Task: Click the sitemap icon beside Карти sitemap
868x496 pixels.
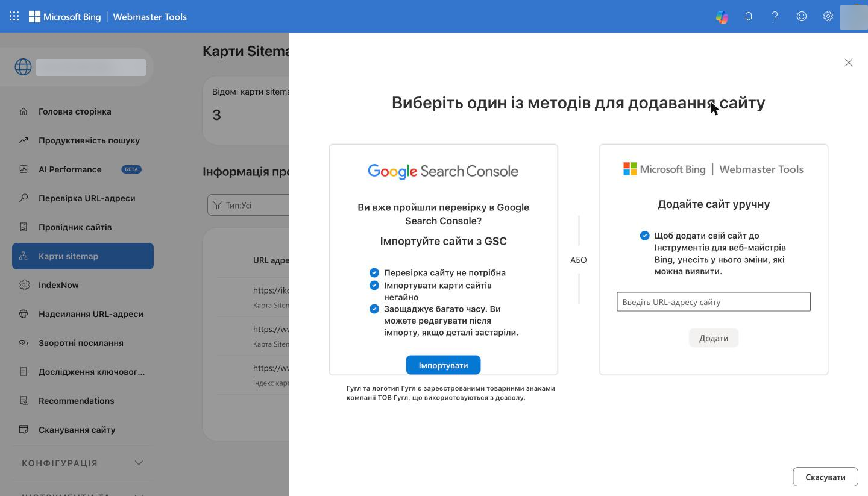Action: 24,256
